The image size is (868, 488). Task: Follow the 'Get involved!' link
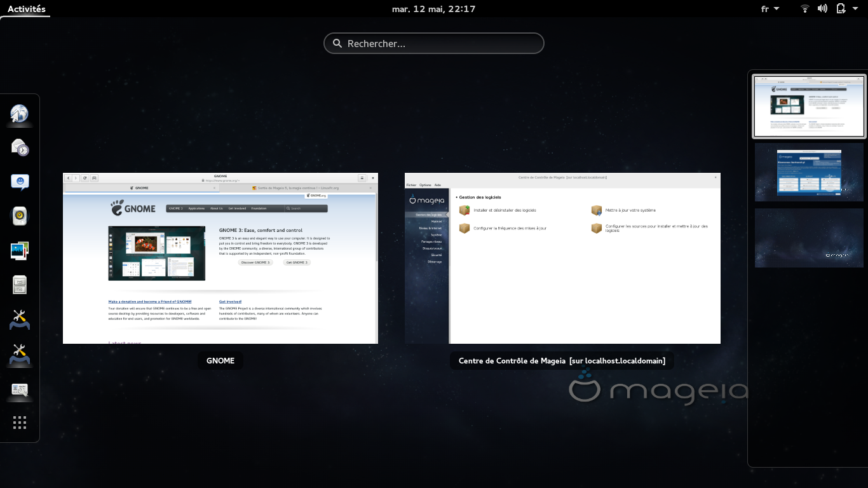229,301
